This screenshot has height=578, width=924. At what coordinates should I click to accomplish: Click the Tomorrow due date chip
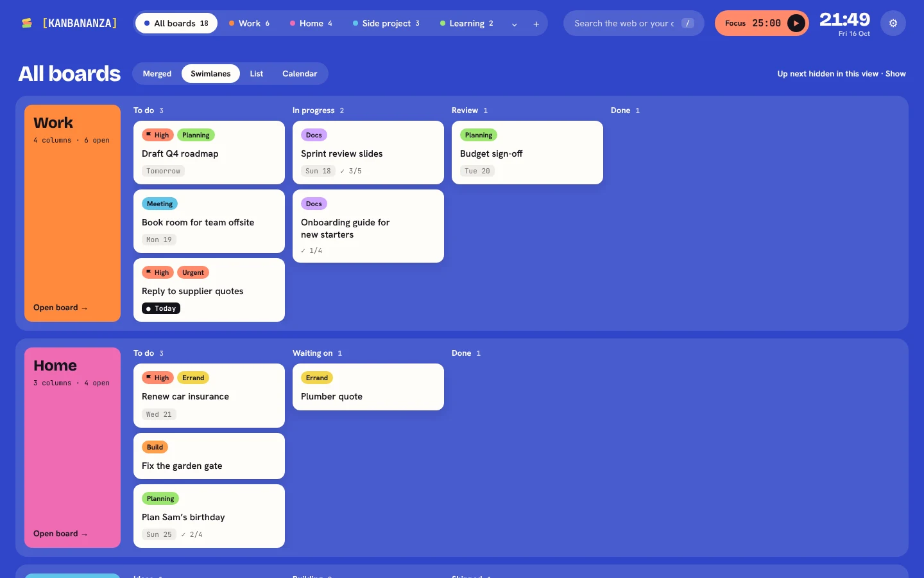[x=163, y=171]
